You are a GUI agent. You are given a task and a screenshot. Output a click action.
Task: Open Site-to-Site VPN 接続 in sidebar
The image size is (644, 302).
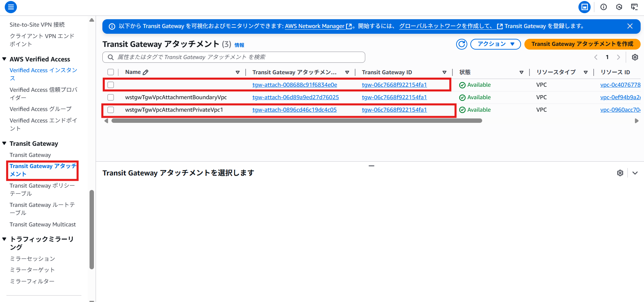pyautogui.click(x=37, y=25)
